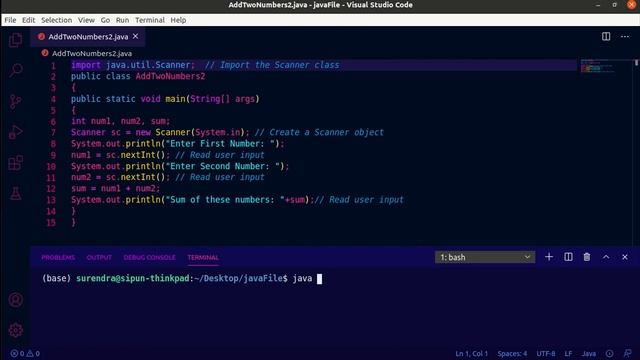Click UTF-8 encoding in status bar

click(x=546, y=353)
